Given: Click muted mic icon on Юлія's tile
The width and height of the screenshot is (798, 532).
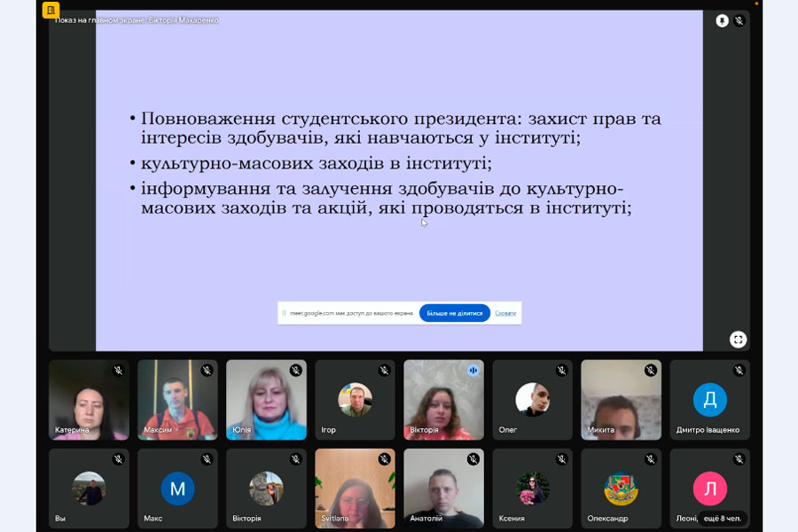Looking at the screenshot, I should 295,371.
